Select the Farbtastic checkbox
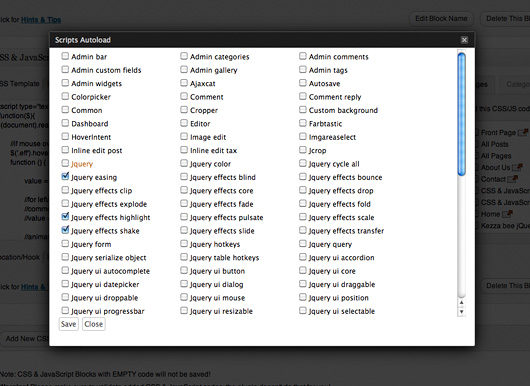The width and height of the screenshot is (530, 386). 303,123
